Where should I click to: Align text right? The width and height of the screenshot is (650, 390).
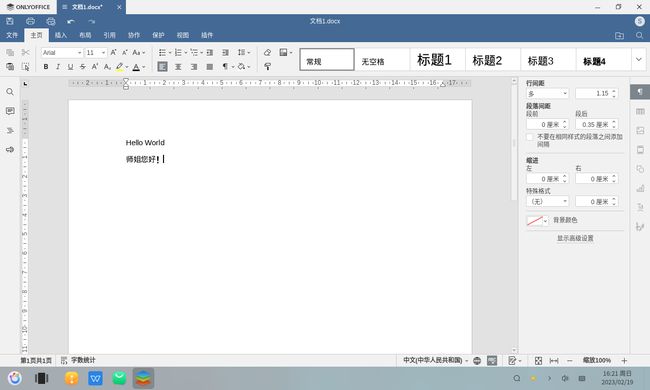[194, 67]
